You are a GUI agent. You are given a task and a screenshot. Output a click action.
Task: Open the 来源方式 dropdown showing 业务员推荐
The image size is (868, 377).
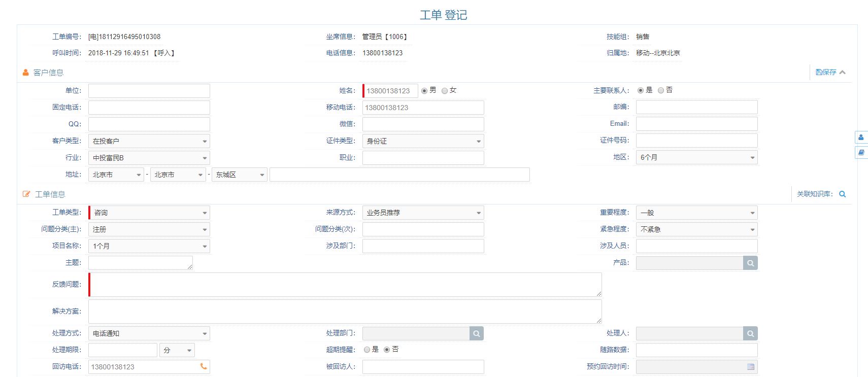coord(423,213)
